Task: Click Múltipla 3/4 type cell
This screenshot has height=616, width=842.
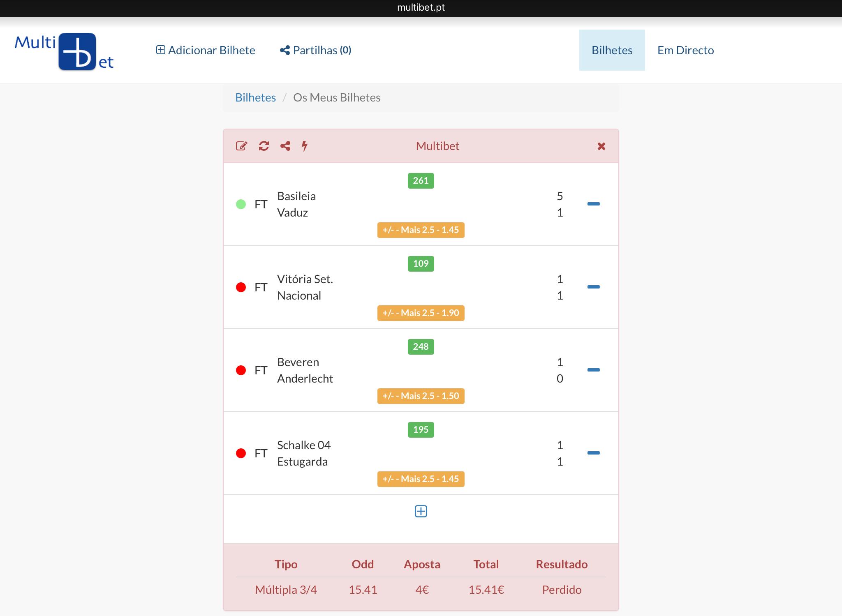Action: pos(286,590)
